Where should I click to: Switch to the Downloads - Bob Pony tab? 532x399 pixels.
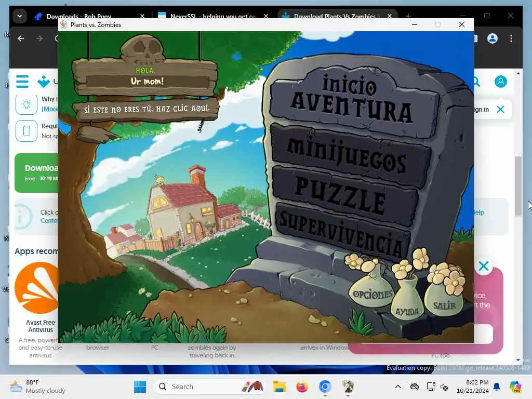pos(79,16)
